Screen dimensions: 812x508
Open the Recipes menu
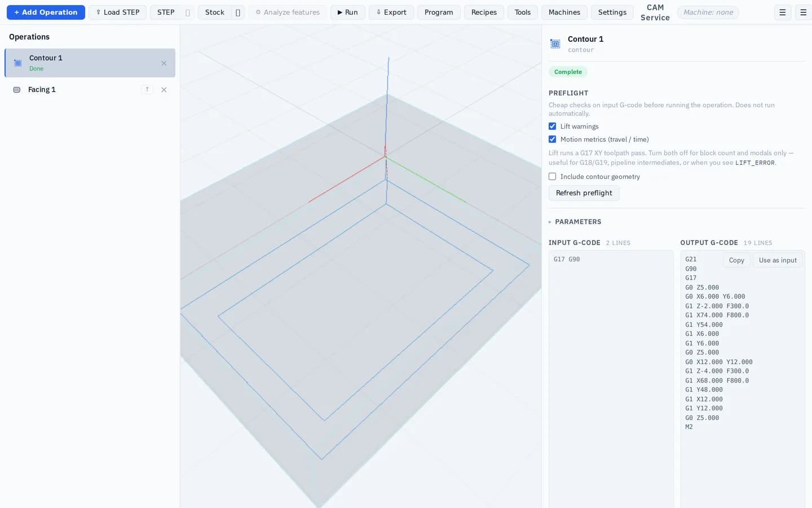point(484,12)
